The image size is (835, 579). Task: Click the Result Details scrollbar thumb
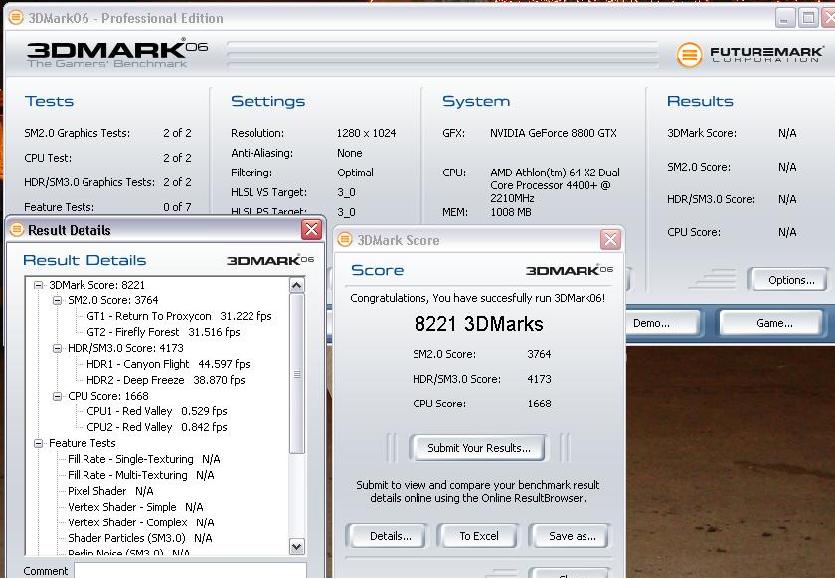click(x=297, y=374)
